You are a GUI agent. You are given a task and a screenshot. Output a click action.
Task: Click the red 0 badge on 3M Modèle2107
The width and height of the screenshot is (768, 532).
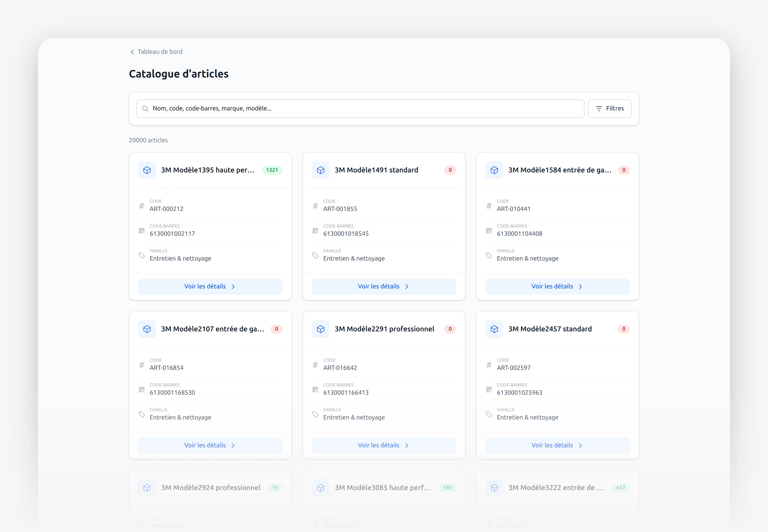pos(276,329)
